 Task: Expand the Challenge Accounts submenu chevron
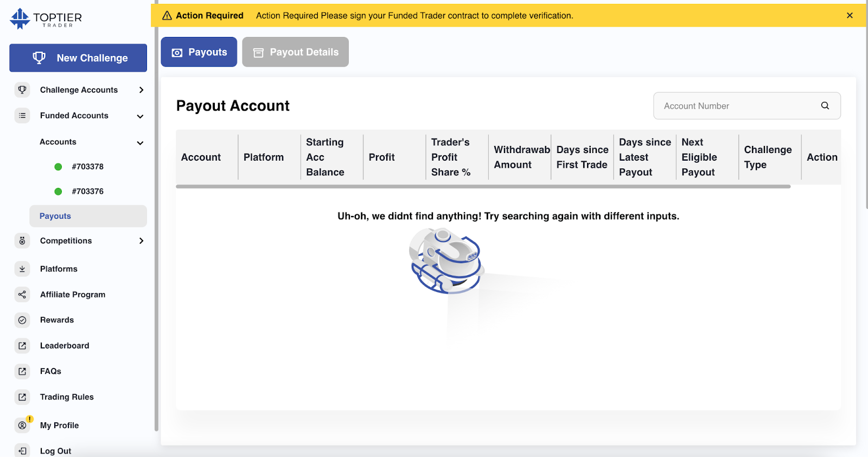click(141, 90)
